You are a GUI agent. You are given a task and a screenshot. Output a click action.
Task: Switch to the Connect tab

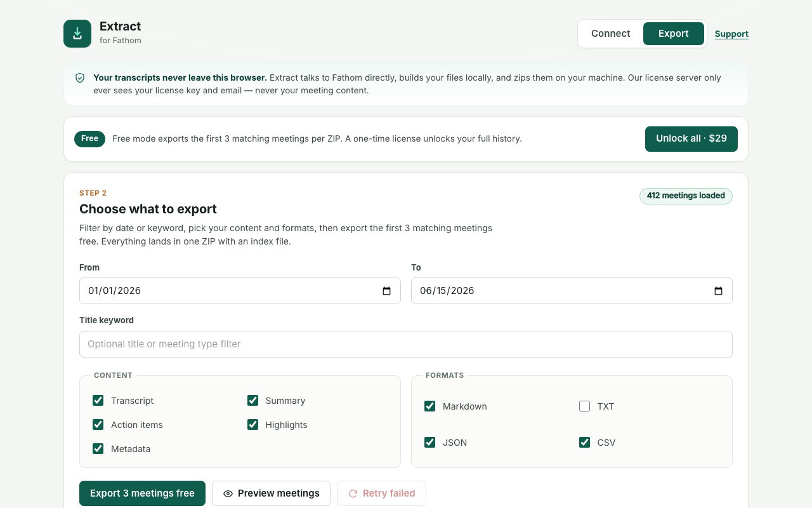611,34
